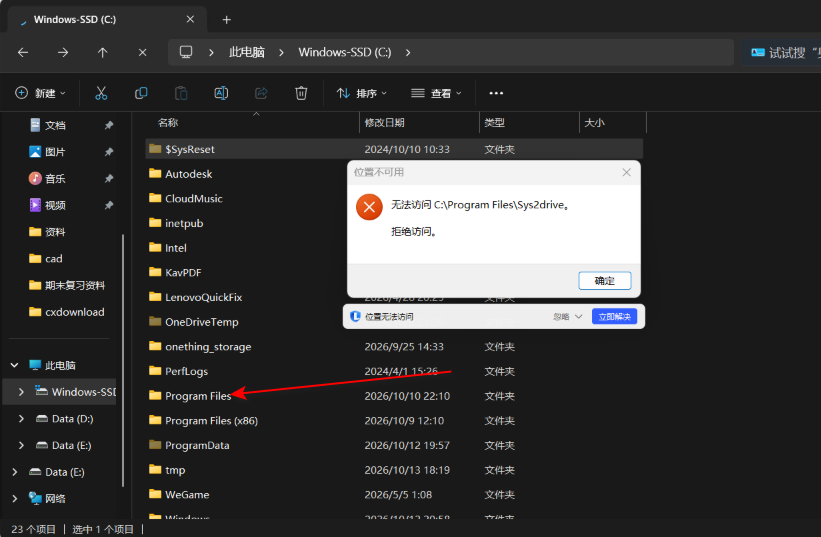The image size is (821, 537).
Task: Click the 立即解决 button
Action: pos(614,317)
